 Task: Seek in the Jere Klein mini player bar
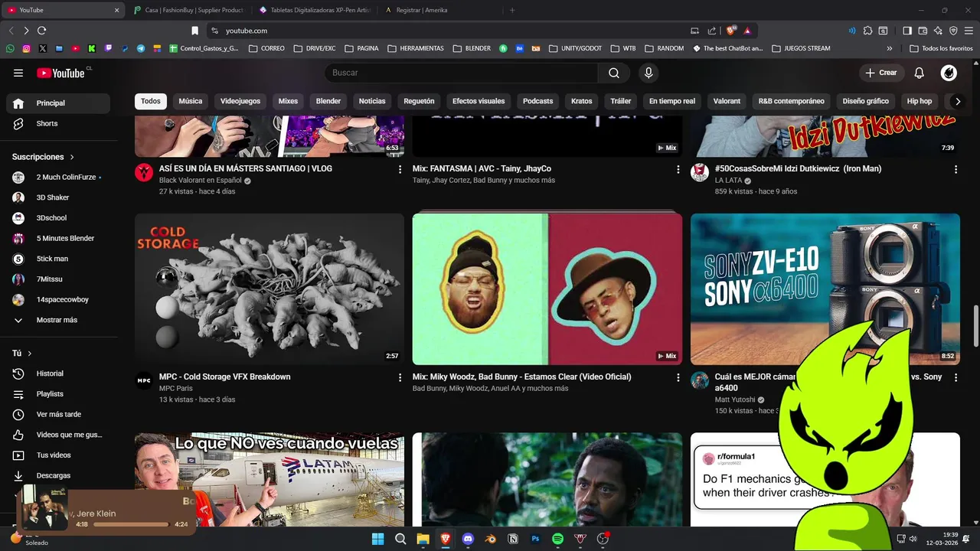(x=131, y=524)
